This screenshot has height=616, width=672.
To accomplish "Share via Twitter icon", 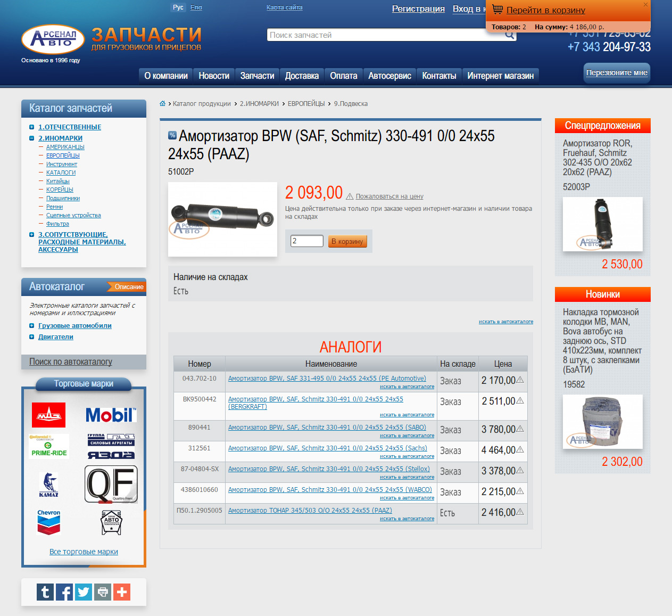I will coord(84,592).
